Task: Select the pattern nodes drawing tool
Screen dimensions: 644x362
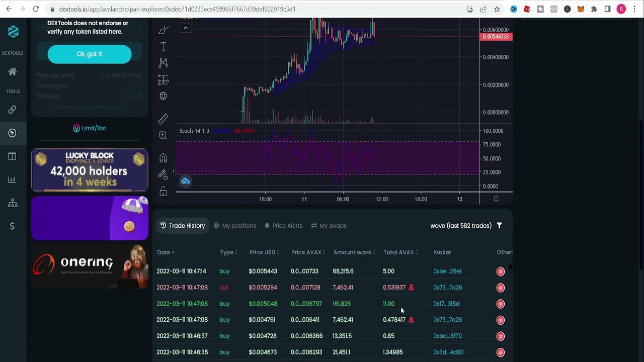Action: [163, 63]
